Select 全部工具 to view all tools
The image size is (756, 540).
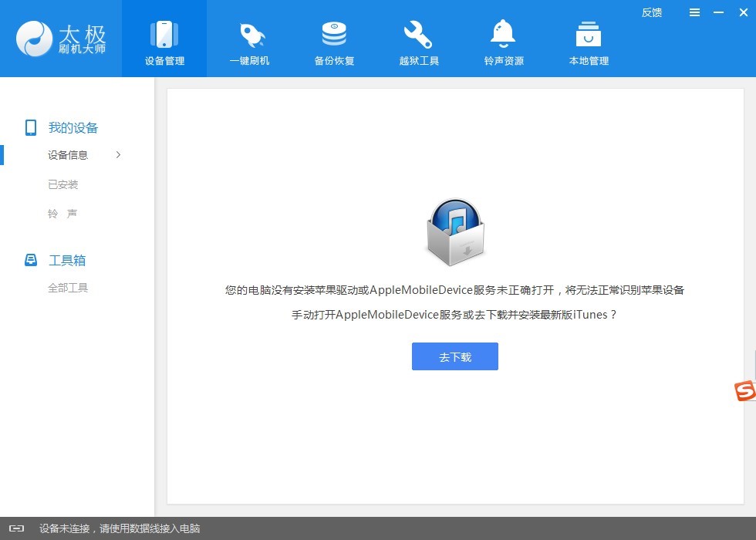click(69, 288)
